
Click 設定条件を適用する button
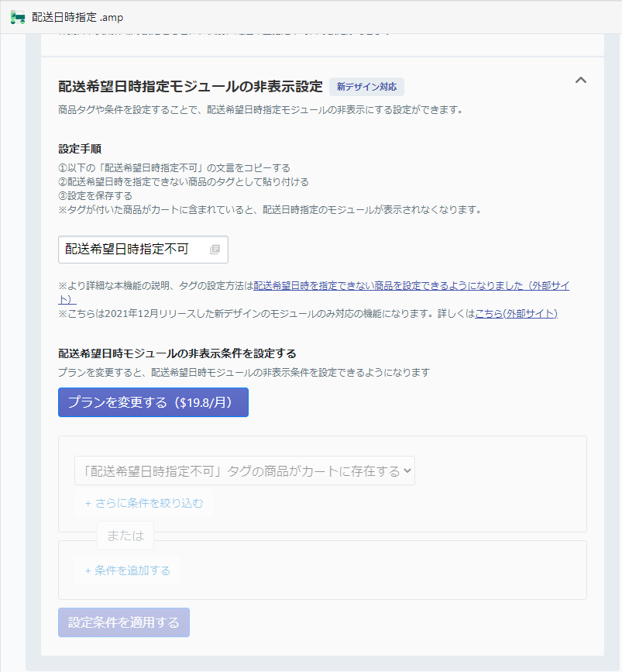(124, 622)
